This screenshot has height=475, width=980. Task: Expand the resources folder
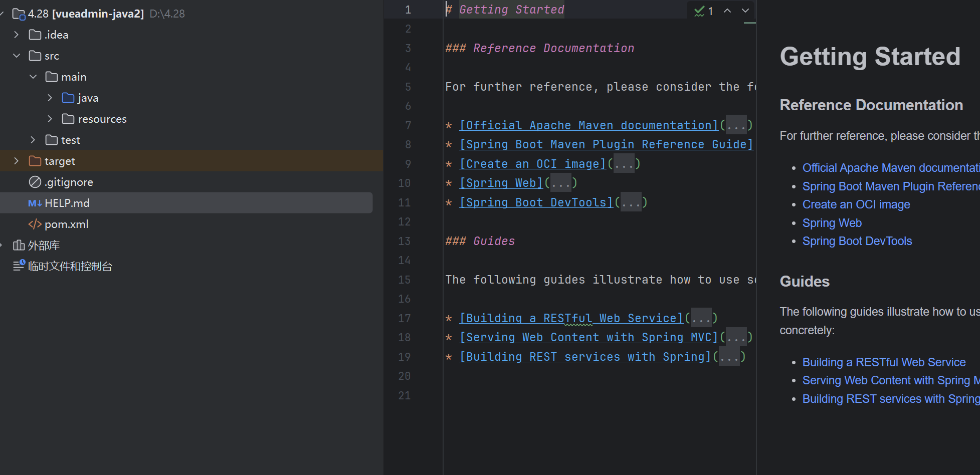(50, 119)
